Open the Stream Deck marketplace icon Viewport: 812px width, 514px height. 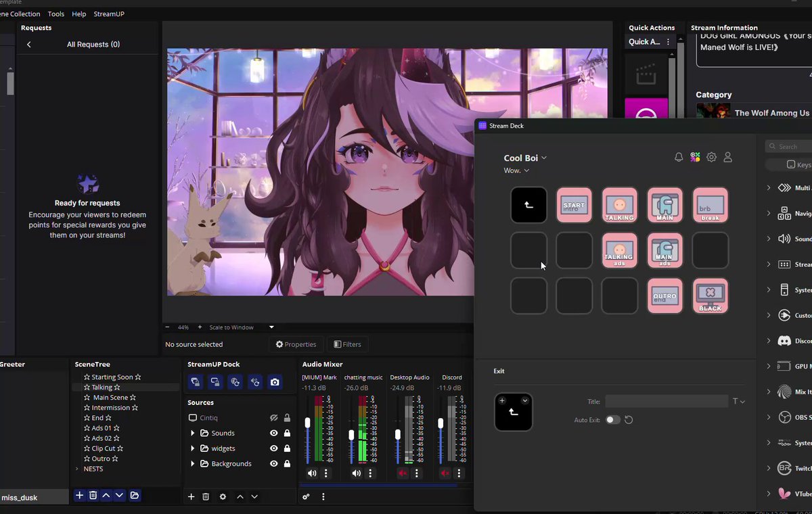(x=695, y=157)
